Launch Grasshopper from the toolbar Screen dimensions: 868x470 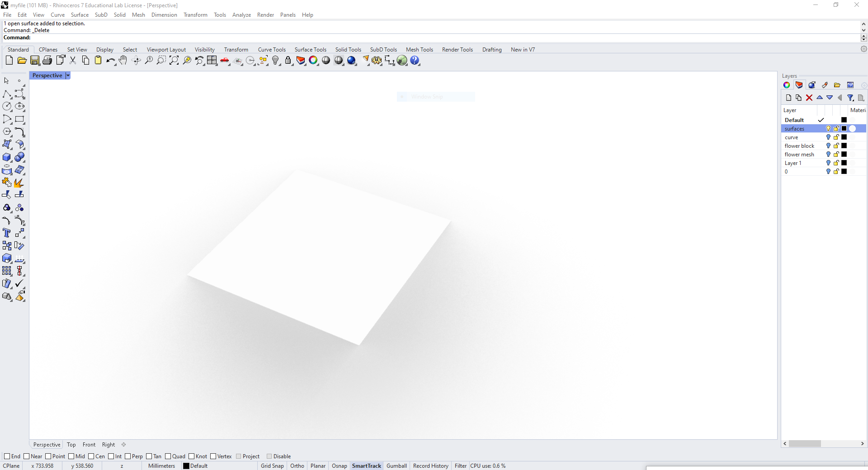pyautogui.click(x=402, y=61)
